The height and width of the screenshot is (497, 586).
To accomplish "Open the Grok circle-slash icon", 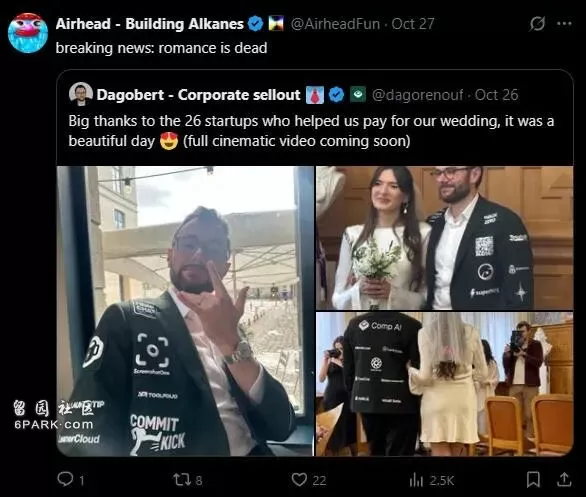I will 537,24.
